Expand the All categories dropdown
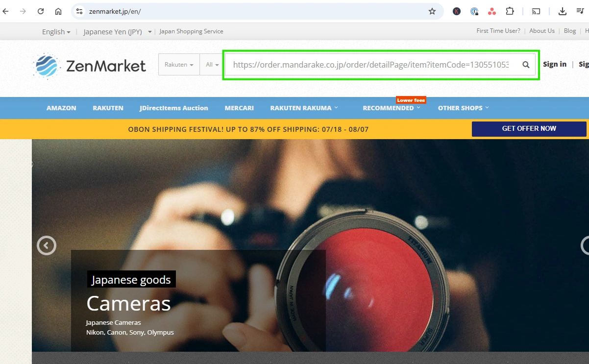The image size is (589, 364). point(212,65)
